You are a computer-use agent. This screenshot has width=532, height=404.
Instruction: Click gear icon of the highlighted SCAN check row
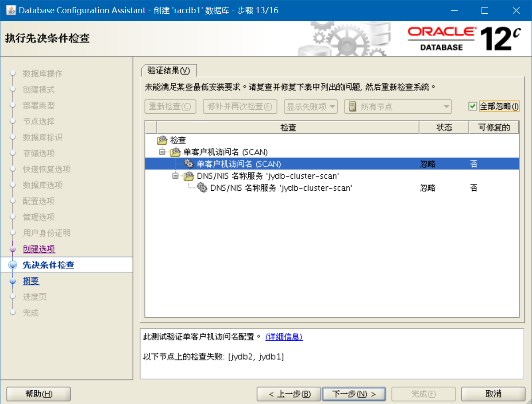pos(189,164)
